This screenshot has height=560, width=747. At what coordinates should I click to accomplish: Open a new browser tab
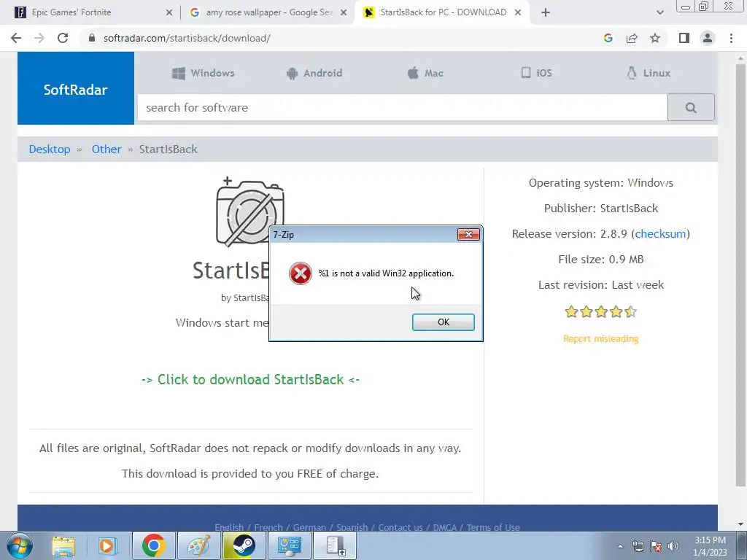(x=546, y=13)
